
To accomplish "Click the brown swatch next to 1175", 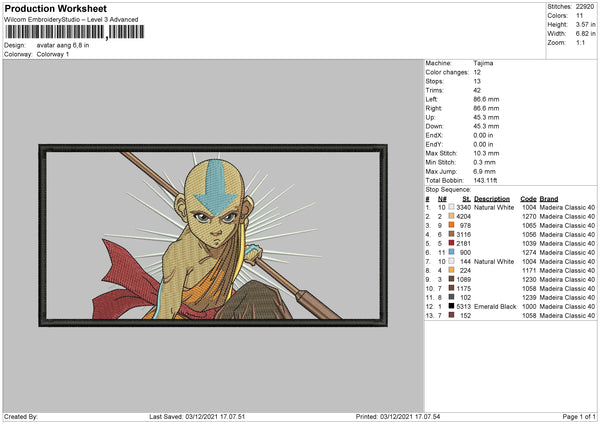I will [x=452, y=288].
